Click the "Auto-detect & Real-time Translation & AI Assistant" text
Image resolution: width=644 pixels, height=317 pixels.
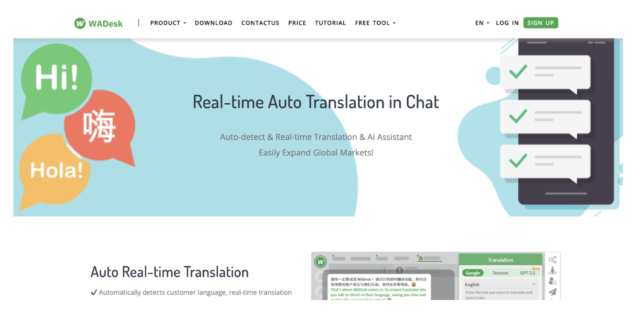[x=316, y=137]
